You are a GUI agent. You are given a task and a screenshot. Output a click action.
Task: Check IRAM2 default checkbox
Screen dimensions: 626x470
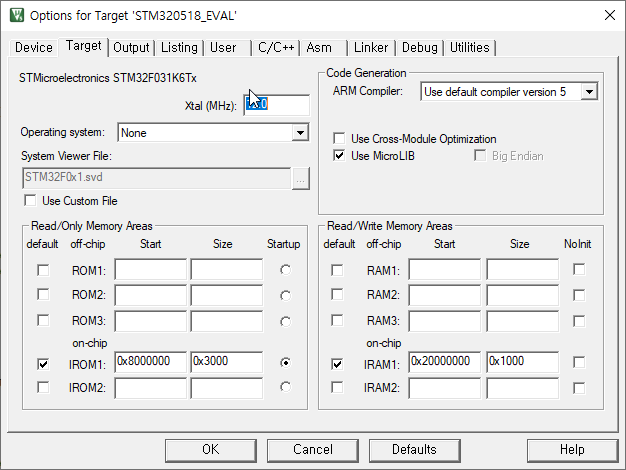(x=337, y=387)
